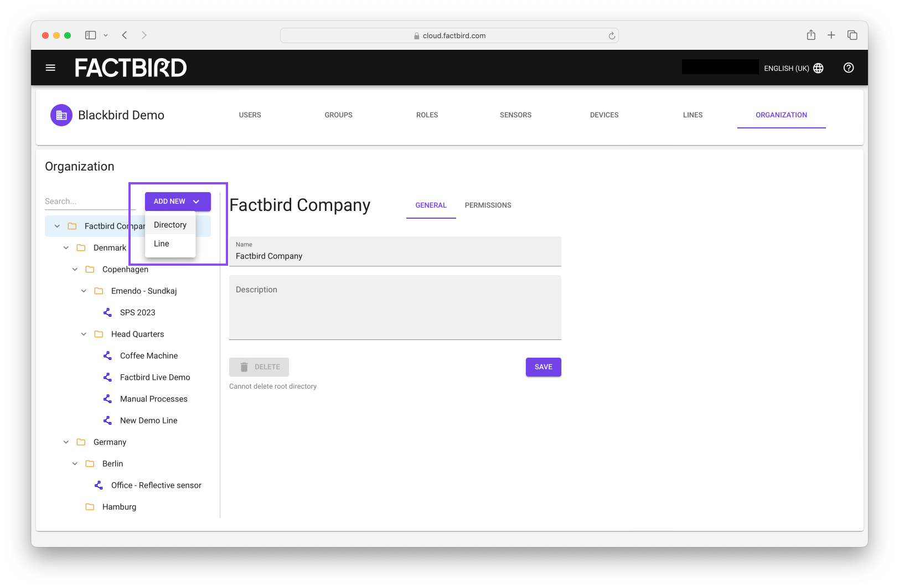Collapse the Factbird Company tree node

[57, 226]
